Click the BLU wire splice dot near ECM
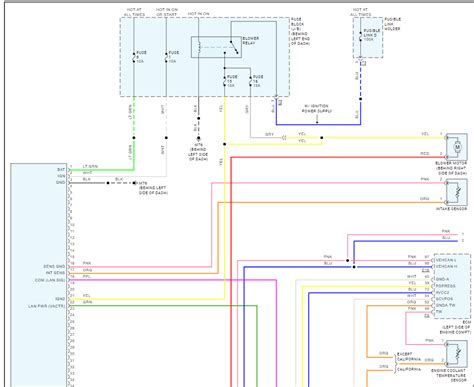 tap(354, 267)
